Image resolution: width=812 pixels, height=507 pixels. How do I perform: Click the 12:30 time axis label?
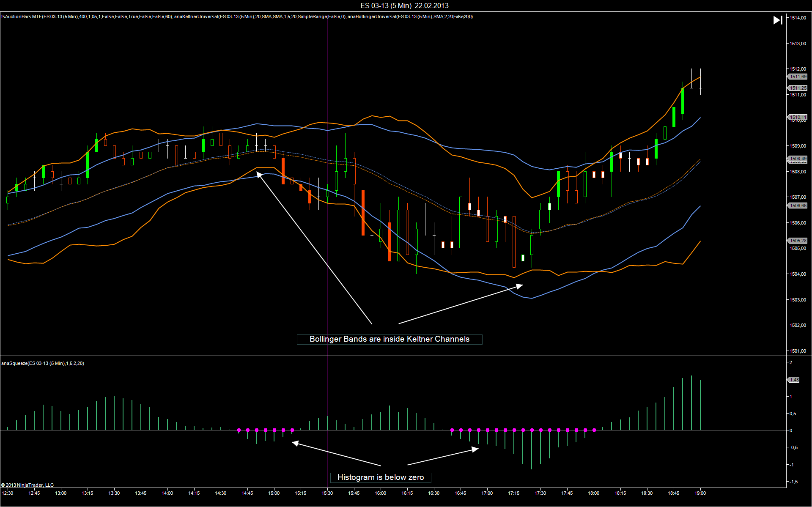pos(8,493)
